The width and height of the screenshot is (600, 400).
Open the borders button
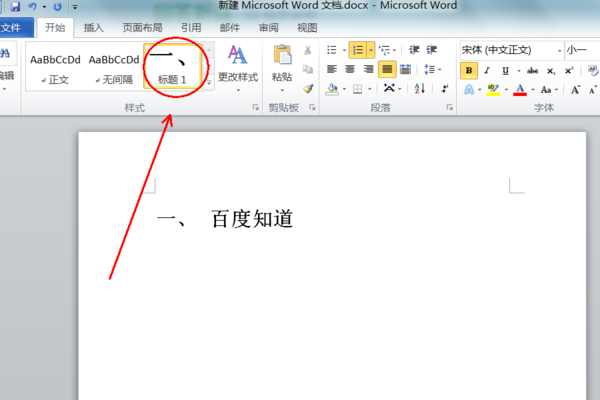tap(357, 89)
